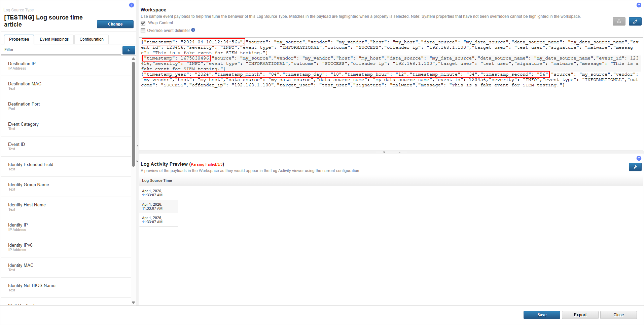Viewport: 644px width, 325px height.
Task: Click the pencil edit icon in Workspace
Action: 635,22
